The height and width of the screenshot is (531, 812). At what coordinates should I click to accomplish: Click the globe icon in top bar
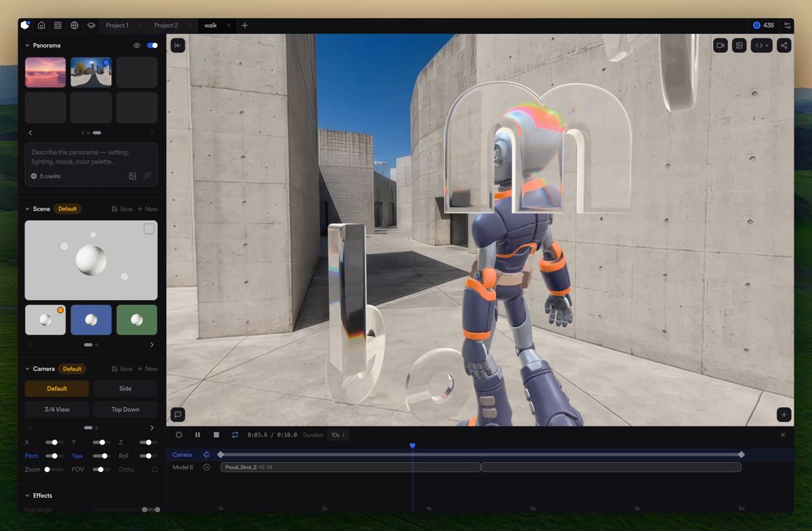(x=74, y=25)
